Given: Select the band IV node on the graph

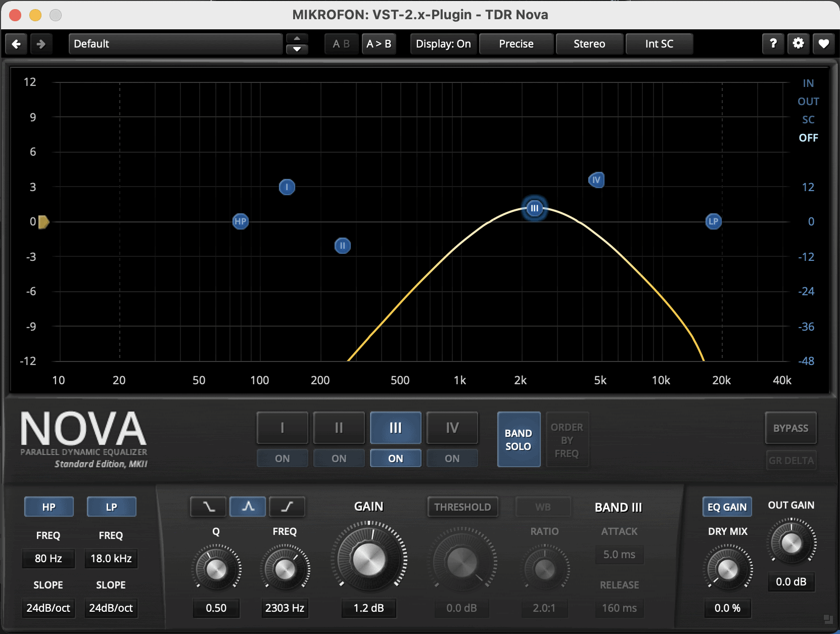Looking at the screenshot, I should [x=596, y=180].
